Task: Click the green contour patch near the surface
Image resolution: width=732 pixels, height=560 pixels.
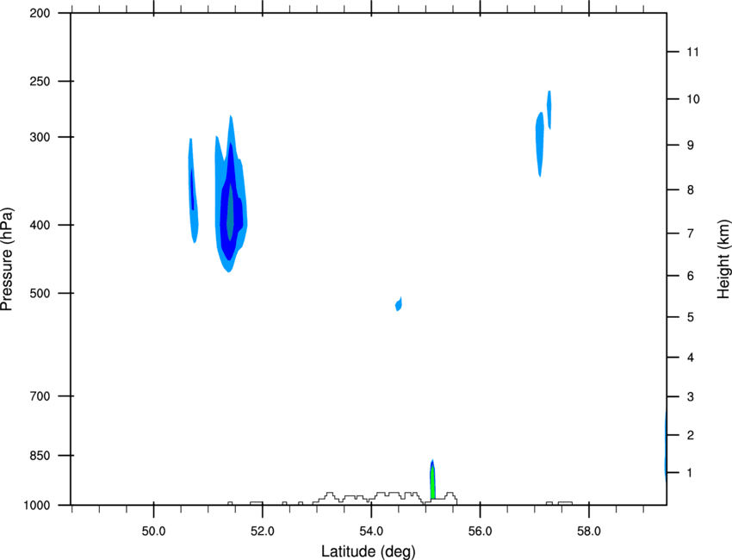Action: [x=433, y=482]
